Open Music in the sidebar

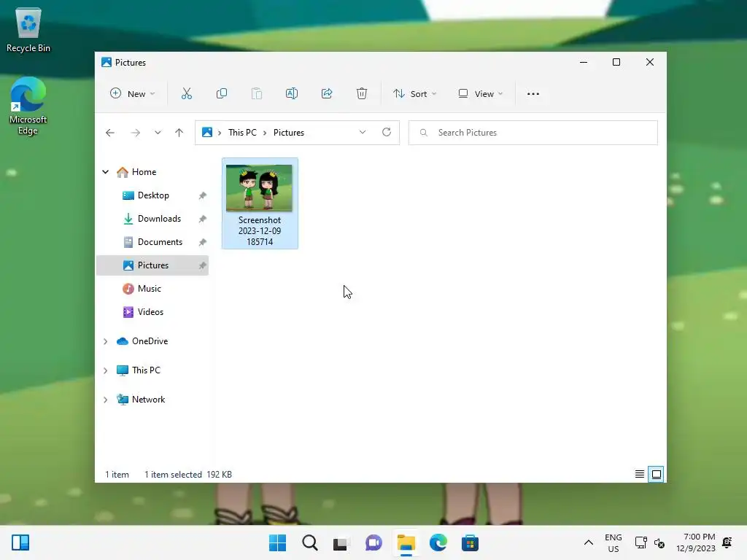pos(149,289)
